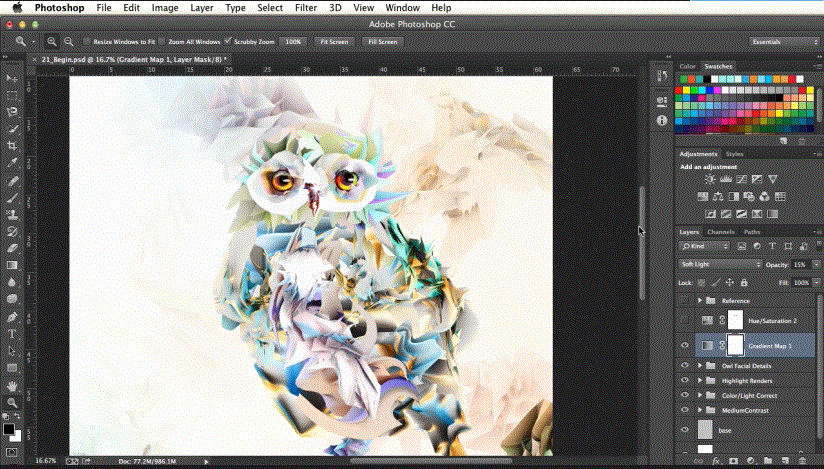Switch to the Styles tab
The height and width of the screenshot is (469, 824).
coord(735,154)
